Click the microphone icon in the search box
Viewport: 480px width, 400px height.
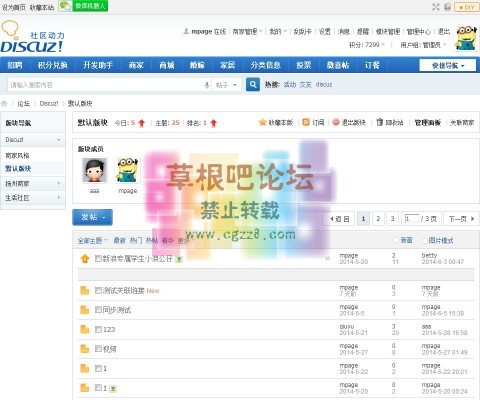[x=207, y=85]
